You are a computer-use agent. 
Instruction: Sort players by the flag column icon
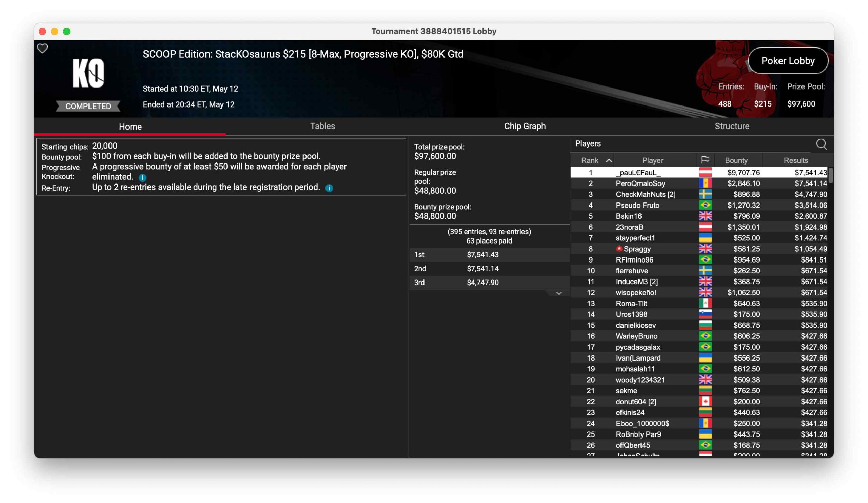coord(705,160)
